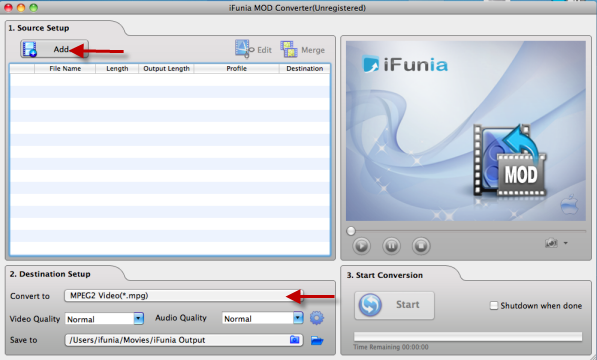This screenshot has height=360, width=597.
Task: Open the Edit video tool
Action: pyautogui.click(x=253, y=49)
